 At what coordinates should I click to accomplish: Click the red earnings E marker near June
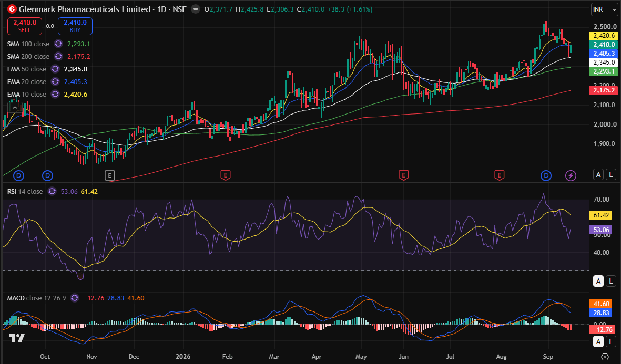pyautogui.click(x=403, y=175)
